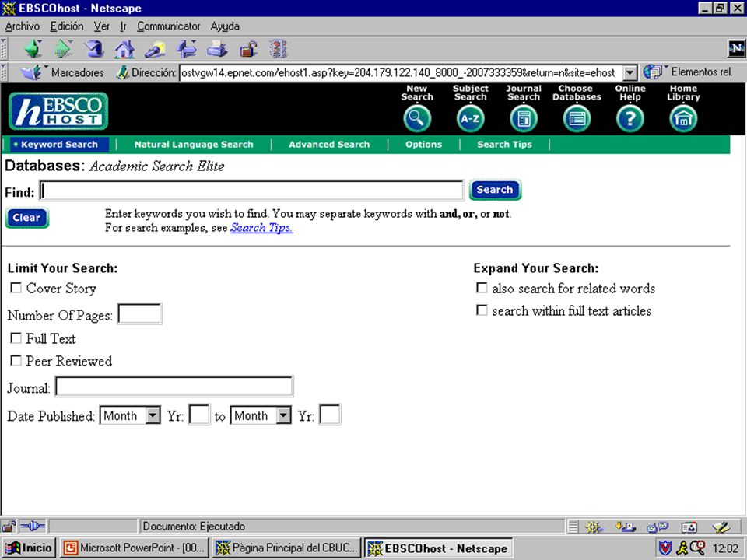Open Choose Databases icon

tap(577, 118)
